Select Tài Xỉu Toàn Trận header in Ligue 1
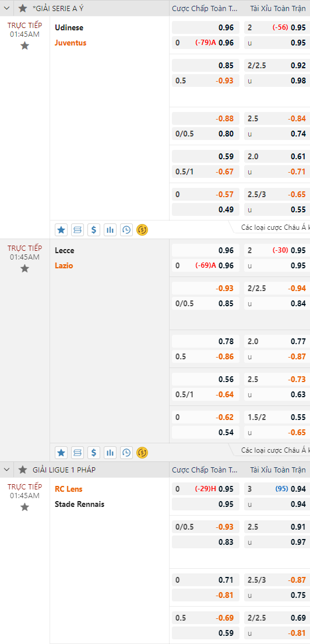 point(278,470)
